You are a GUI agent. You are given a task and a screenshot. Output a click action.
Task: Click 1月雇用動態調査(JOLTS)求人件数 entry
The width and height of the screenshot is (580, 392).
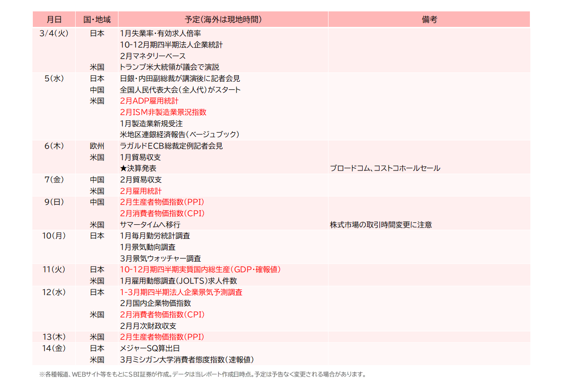tap(178, 281)
